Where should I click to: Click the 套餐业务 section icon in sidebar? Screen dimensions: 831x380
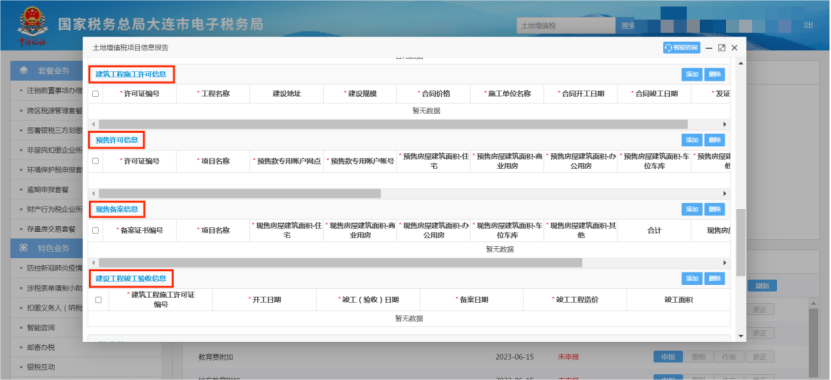[24, 71]
